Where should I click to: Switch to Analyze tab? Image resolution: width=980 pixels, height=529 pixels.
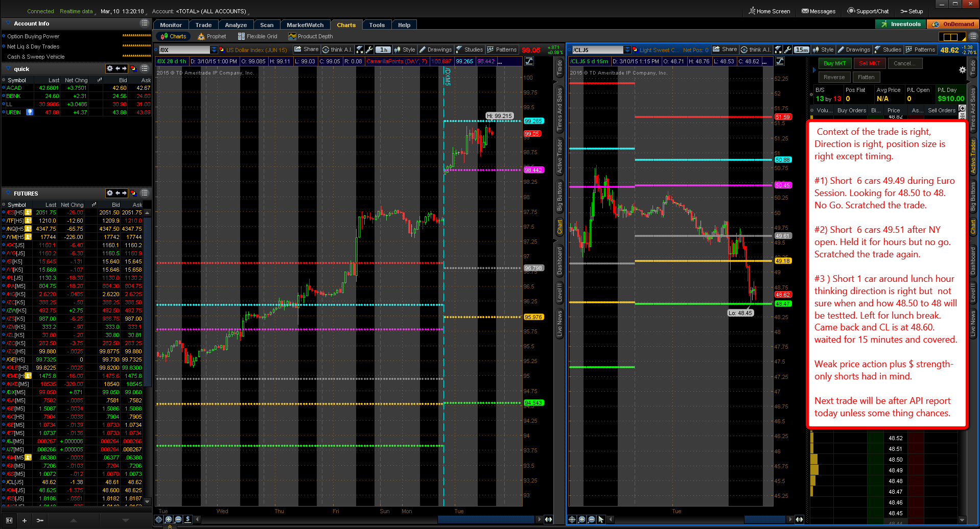(236, 25)
